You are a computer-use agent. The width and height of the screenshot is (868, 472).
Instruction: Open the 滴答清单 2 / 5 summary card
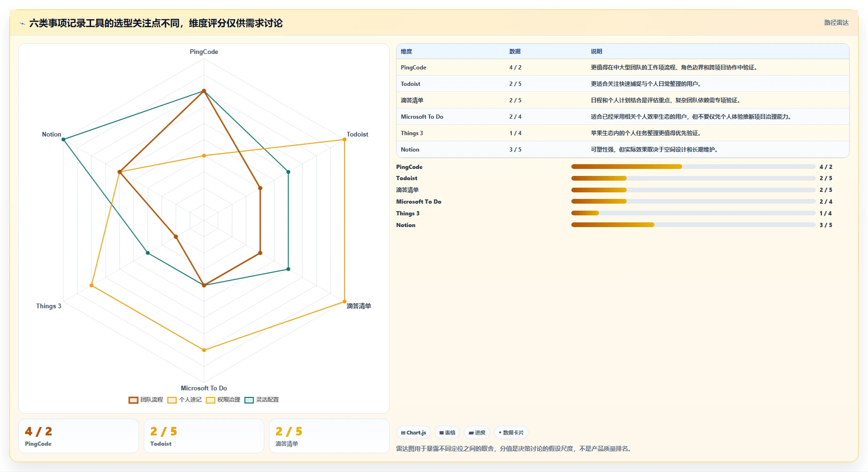pos(329,436)
